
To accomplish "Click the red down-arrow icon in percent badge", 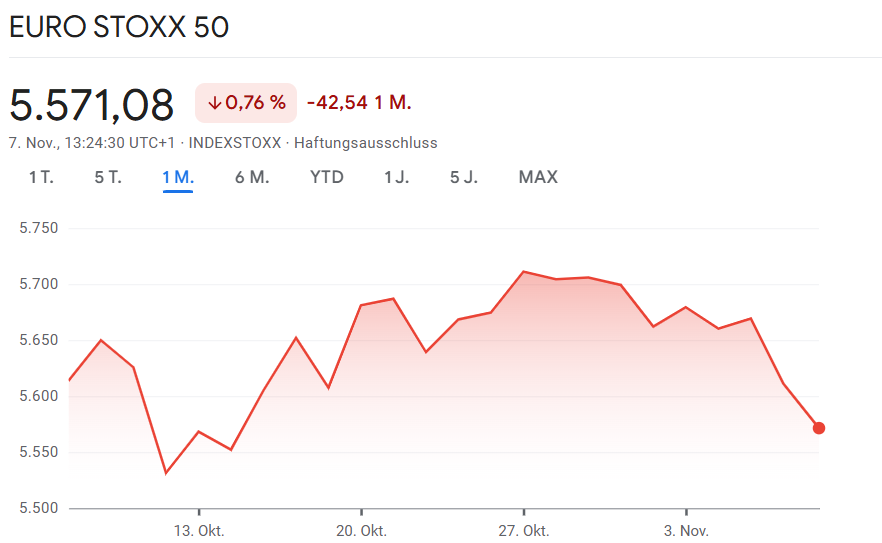I will [x=214, y=102].
